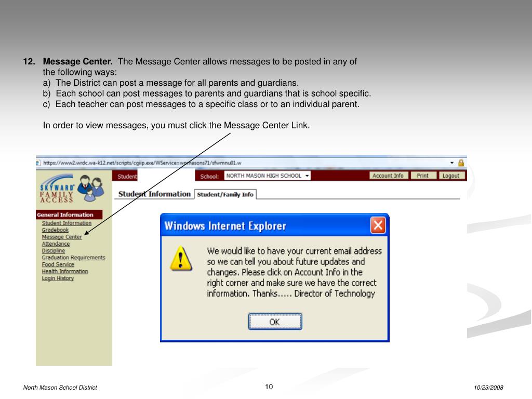Open the Message Center link
Image resolution: width=532 pixels, height=399 pixels.
pyautogui.click(x=62, y=237)
